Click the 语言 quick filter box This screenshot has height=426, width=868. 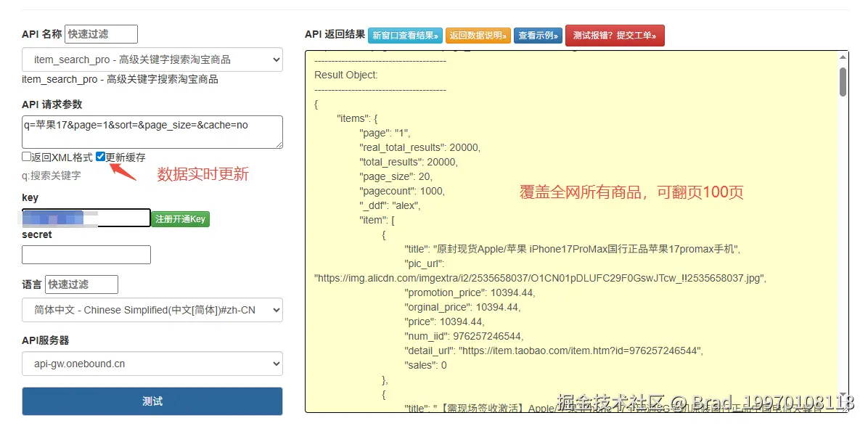[81, 284]
